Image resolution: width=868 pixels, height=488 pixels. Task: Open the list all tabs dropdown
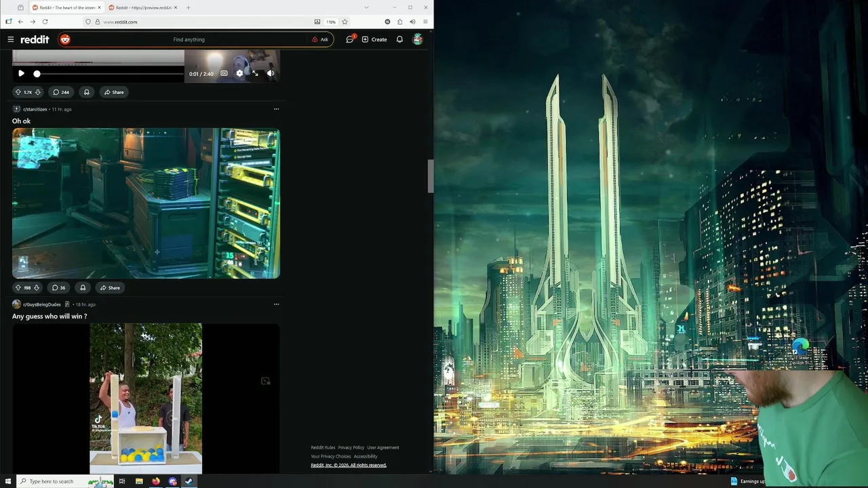pyautogui.click(x=366, y=7)
